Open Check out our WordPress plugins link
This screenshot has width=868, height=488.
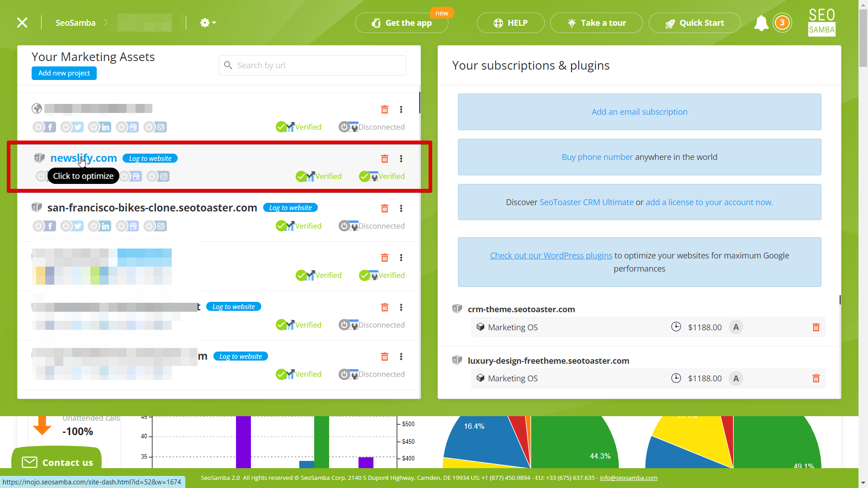coord(551,256)
